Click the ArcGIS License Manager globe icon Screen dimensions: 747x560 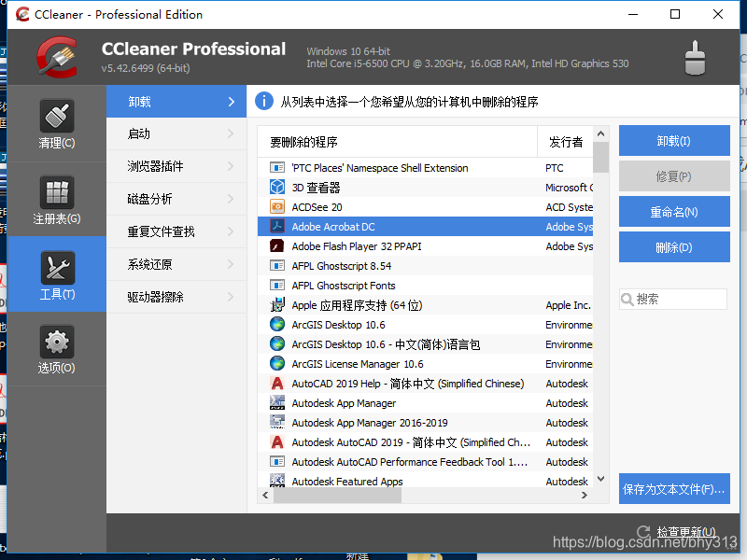[277, 363]
